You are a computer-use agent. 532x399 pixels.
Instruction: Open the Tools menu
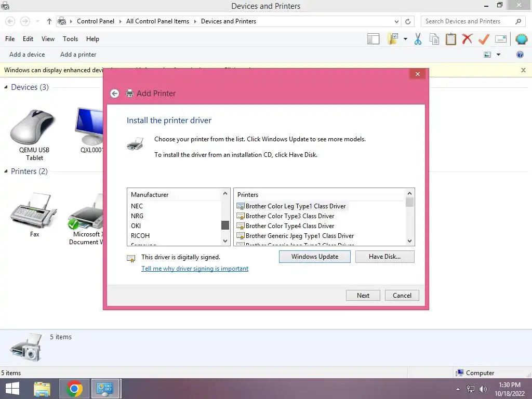click(70, 39)
